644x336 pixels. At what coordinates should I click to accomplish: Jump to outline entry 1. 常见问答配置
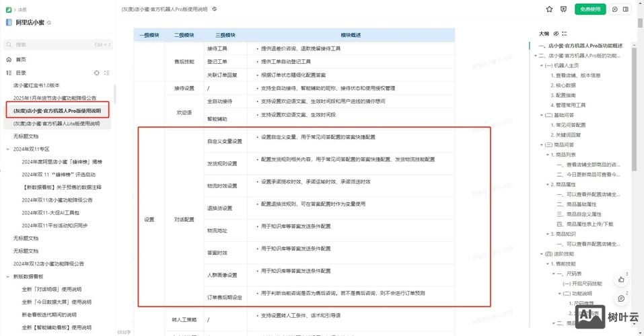click(x=568, y=125)
